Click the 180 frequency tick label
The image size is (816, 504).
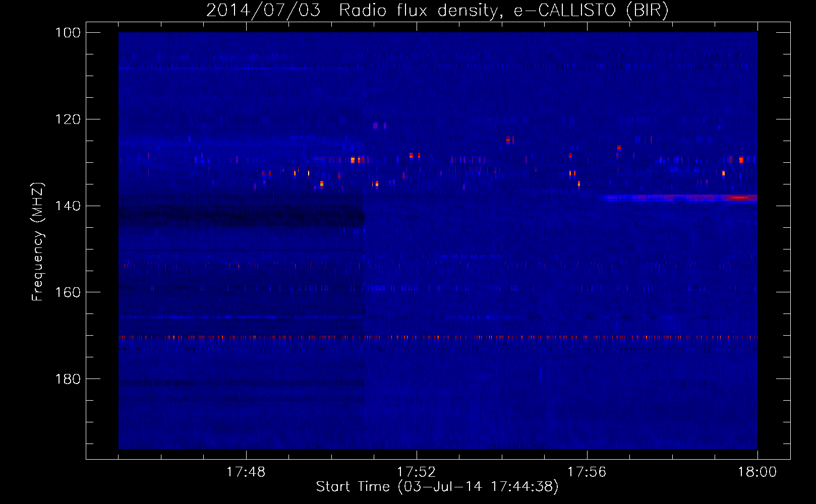[x=68, y=379]
